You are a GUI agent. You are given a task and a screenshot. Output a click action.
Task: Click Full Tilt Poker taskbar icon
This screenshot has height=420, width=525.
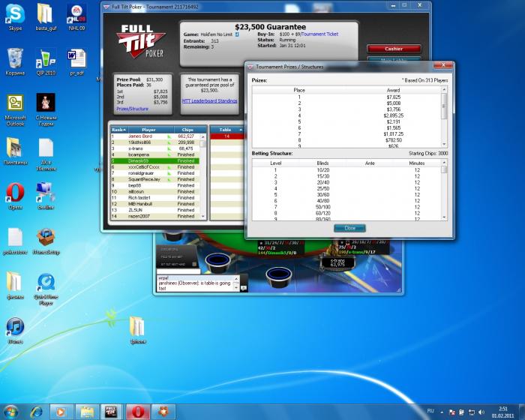point(109,410)
